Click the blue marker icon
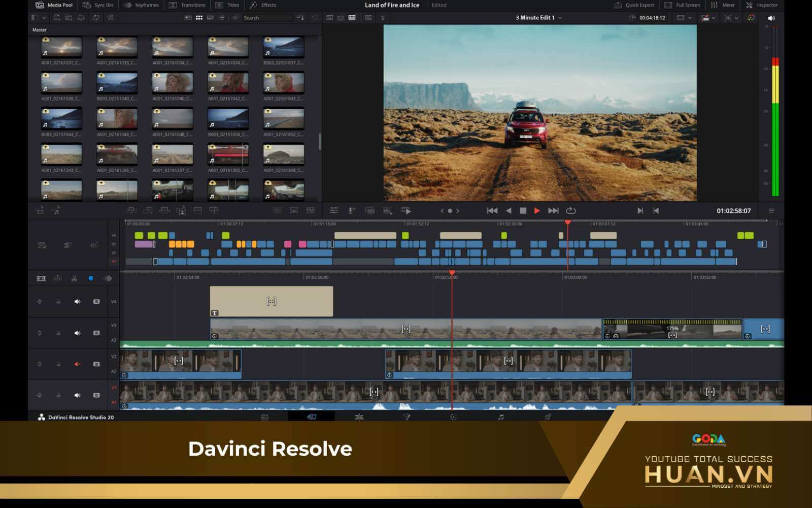Screen dimensions: 812x508 [91, 278]
